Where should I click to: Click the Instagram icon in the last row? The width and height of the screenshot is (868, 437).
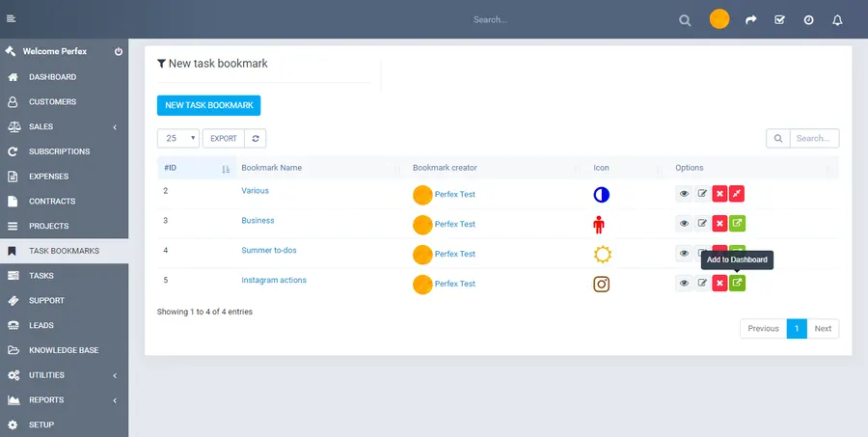tap(601, 285)
